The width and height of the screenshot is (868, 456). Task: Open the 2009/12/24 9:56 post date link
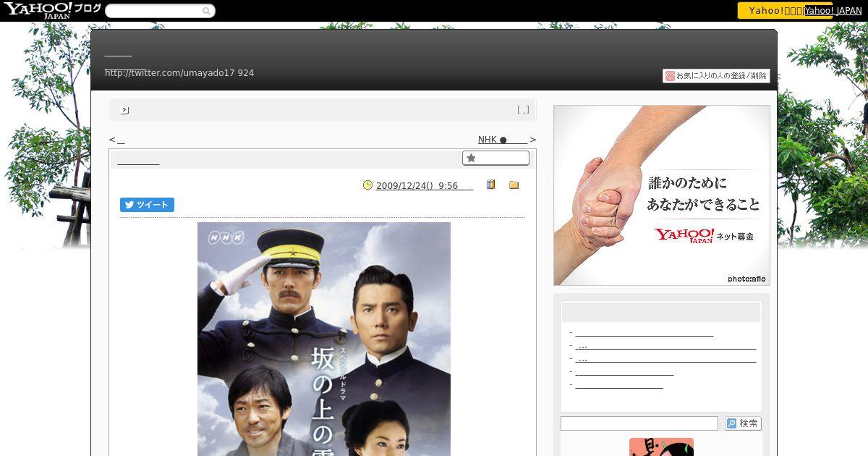pyautogui.click(x=425, y=185)
